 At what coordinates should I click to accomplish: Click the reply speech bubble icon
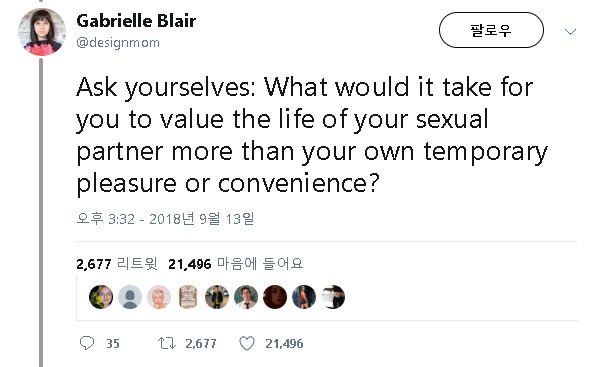(87, 343)
